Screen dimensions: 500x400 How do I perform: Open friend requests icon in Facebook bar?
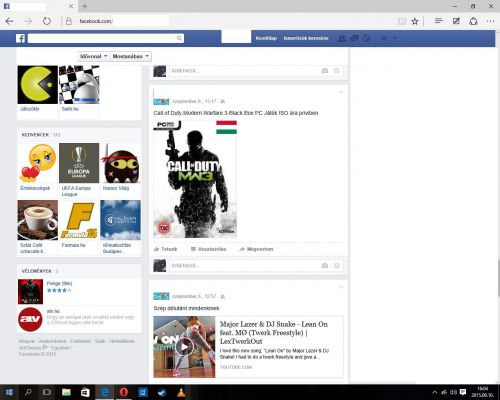[342, 38]
